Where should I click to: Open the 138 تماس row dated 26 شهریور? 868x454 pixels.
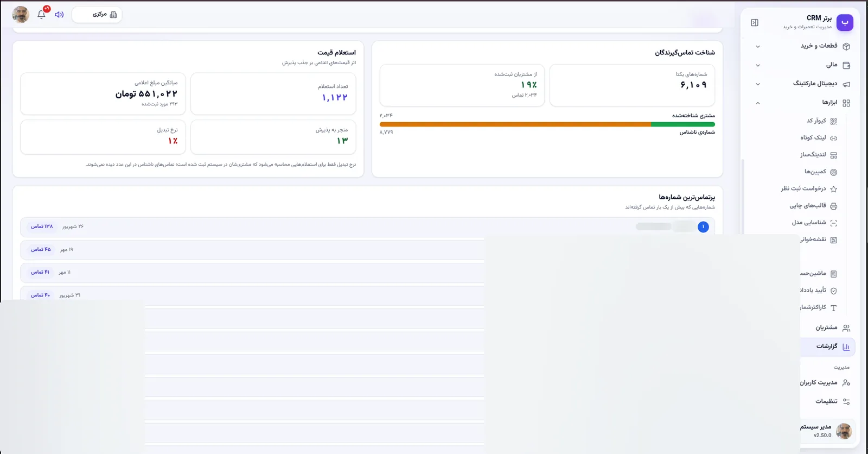click(x=367, y=227)
